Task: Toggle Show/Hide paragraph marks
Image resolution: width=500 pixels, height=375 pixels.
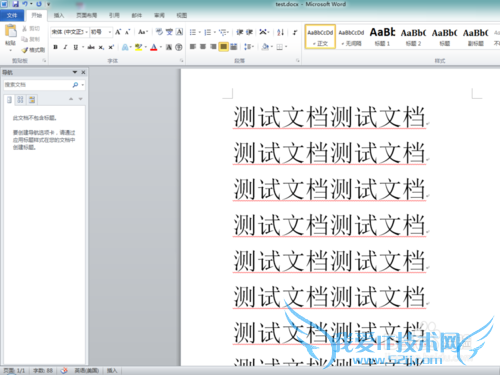Action: click(295, 32)
